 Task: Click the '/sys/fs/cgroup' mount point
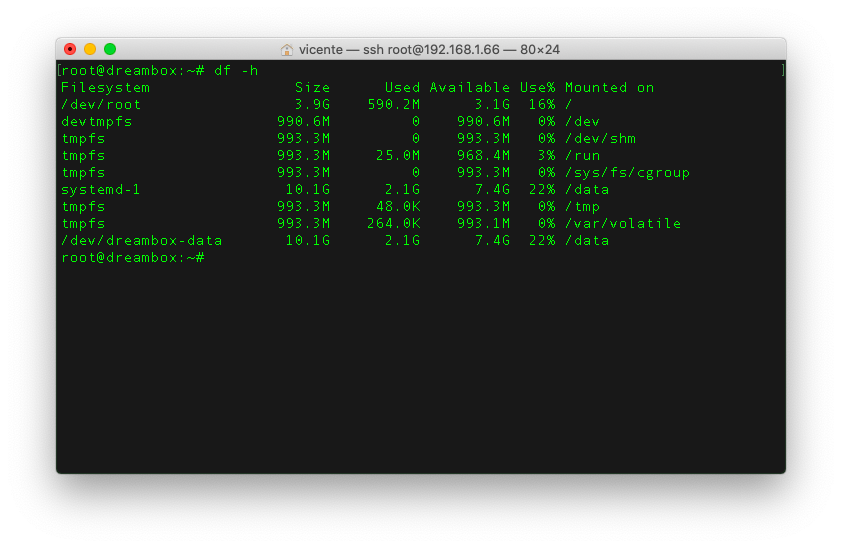tap(627, 172)
